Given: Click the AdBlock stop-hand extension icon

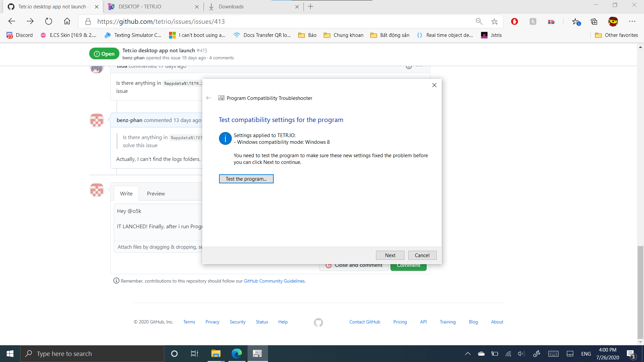Looking at the screenshot, I should click(x=515, y=21).
